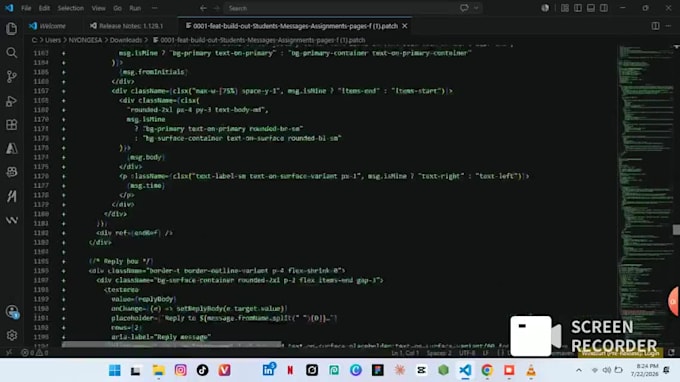
Task: Toggle the bottom panel
Action: coord(591,8)
